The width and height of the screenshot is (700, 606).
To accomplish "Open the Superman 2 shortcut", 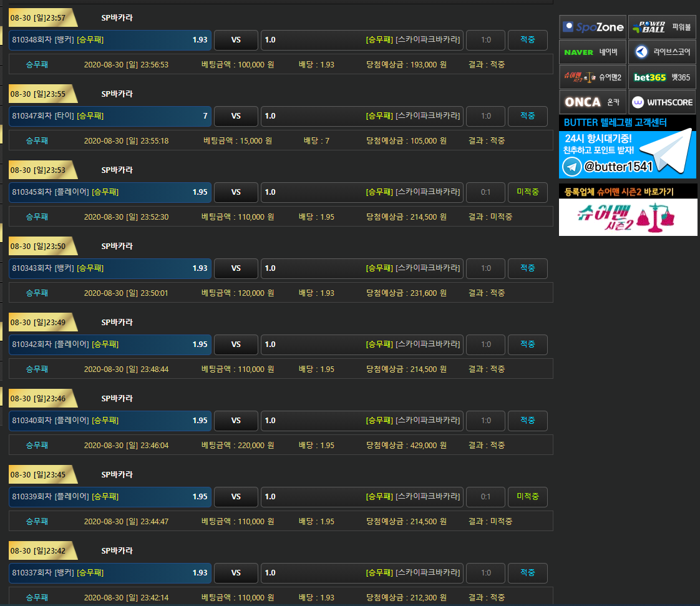I will coord(593,77).
